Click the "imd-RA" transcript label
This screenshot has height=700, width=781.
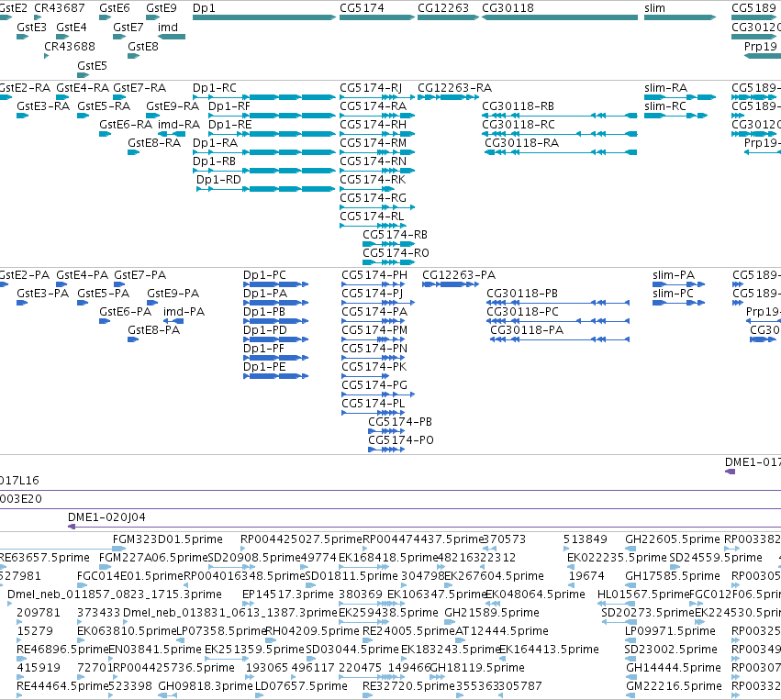pyautogui.click(x=179, y=125)
